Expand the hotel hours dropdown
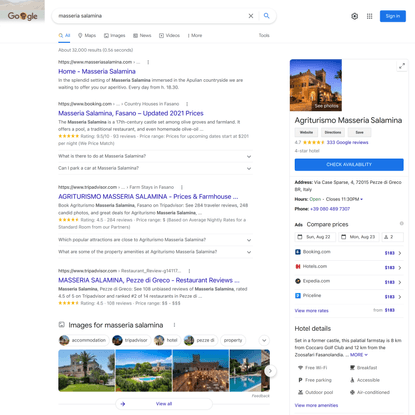This screenshot has height=415, width=415. click(x=362, y=199)
